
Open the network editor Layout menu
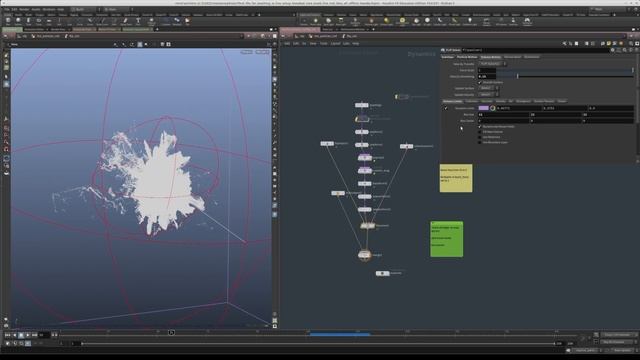pyautogui.click(x=335, y=43)
